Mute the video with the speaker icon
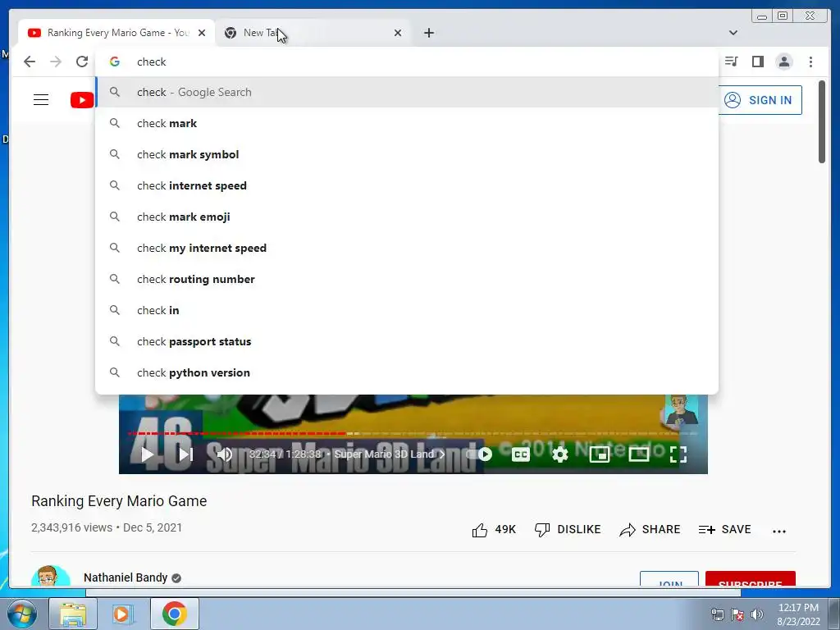The image size is (840, 630). pos(225,454)
